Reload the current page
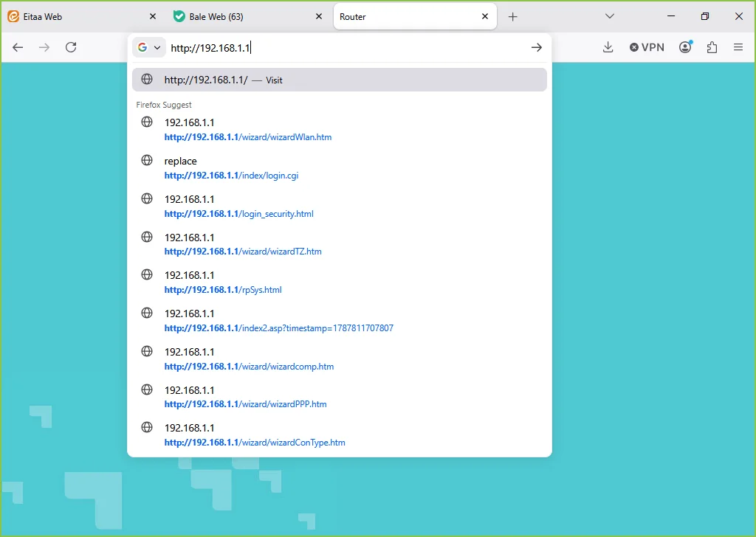This screenshot has height=537, width=756. [x=71, y=47]
